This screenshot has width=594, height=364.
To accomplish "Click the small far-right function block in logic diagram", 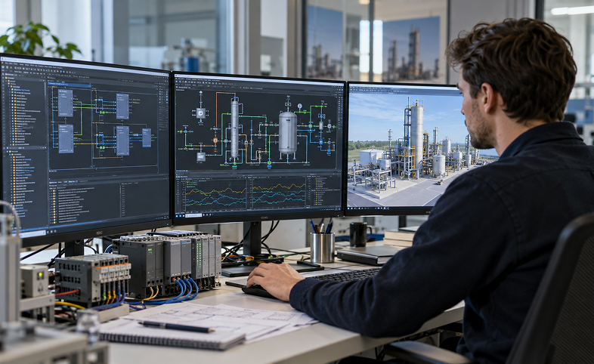I will point(147,137).
